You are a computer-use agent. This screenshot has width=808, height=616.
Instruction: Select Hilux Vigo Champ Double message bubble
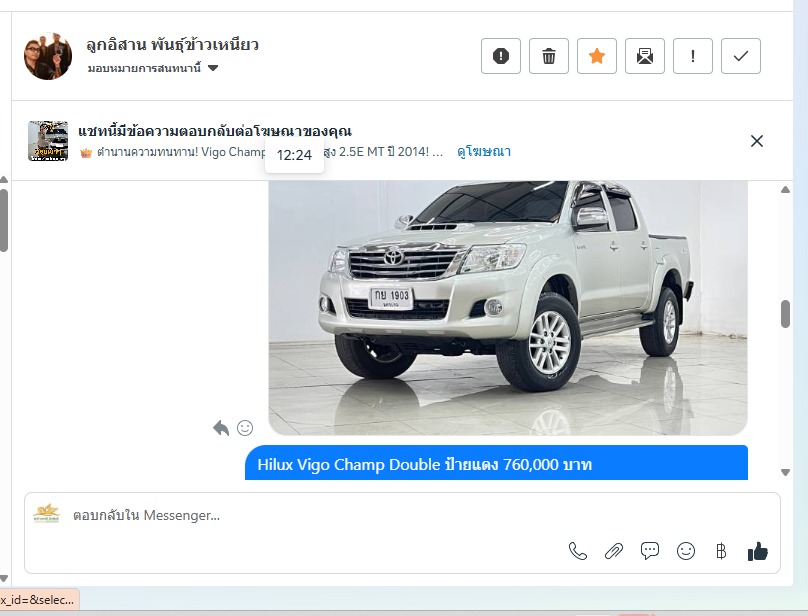(496, 463)
